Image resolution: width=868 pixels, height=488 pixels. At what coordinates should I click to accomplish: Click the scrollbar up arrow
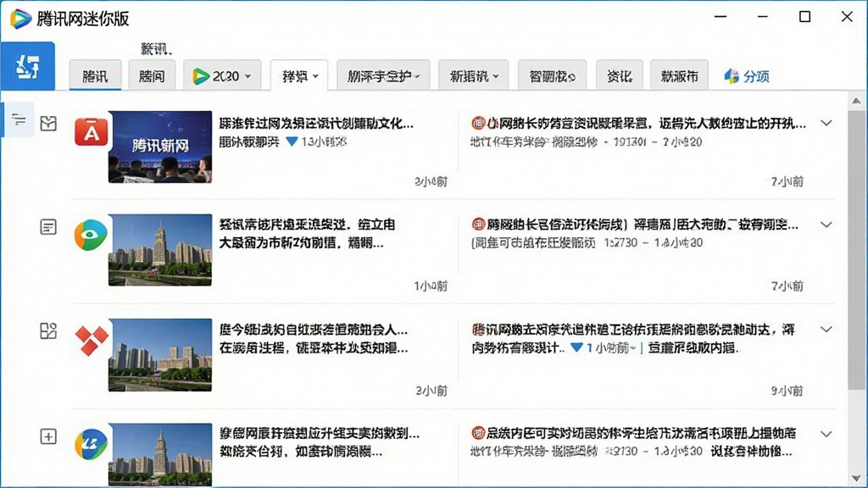click(856, 101)
